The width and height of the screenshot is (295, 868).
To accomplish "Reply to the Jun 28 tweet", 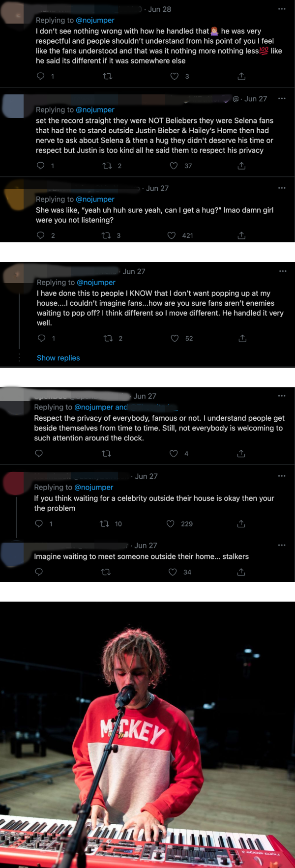I will point(41,76).
